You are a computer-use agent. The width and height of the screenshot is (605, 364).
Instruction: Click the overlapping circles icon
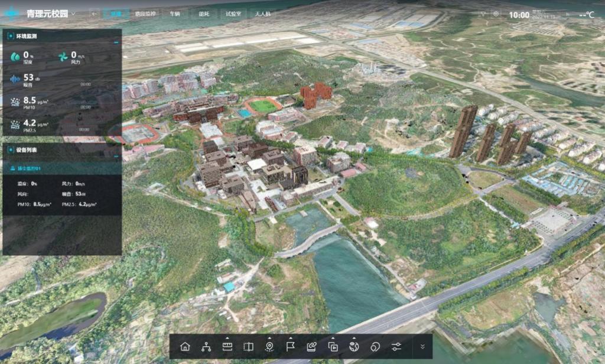375,347
